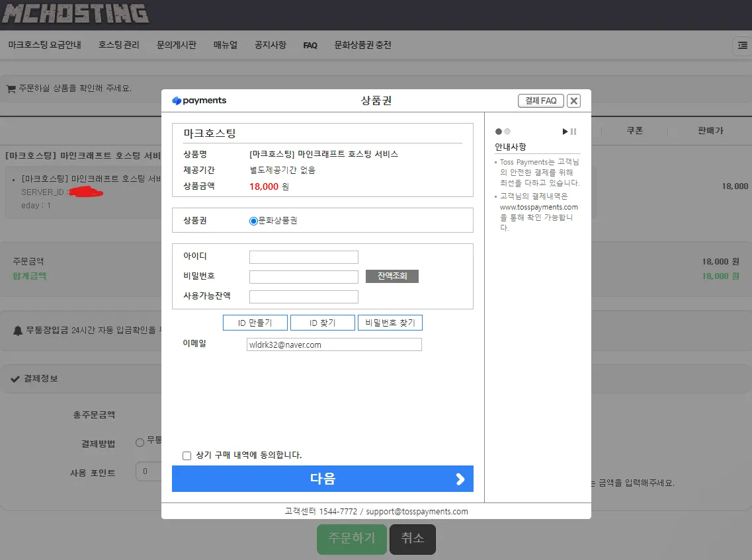The image size is (752, 560).
Task: Open the 호스팅 관리 menu
Action: coord(118,45)
